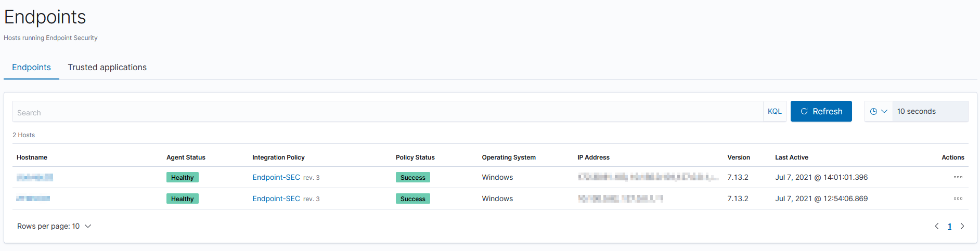Click Windows in the 12:54:06.869 row
This screenshot has height=251, width=980.
[497, 199]
